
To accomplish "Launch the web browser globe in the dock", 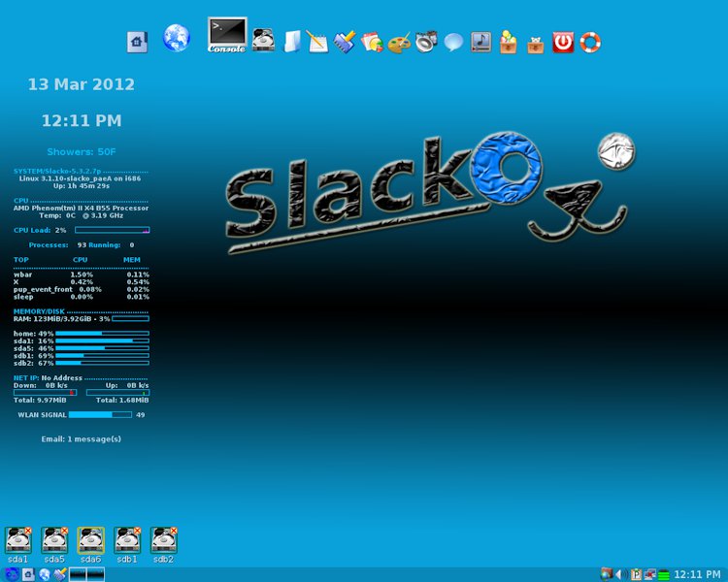I will (x=177, y=38).
